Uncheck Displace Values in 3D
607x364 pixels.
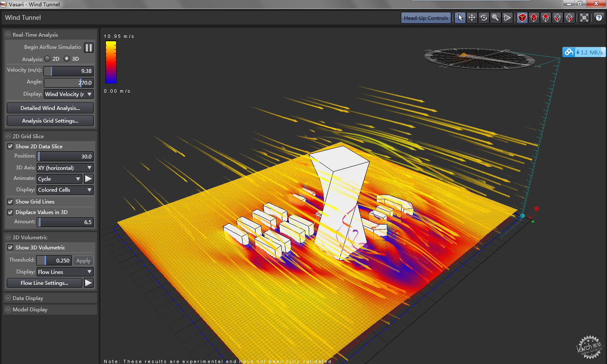[10, 212]
